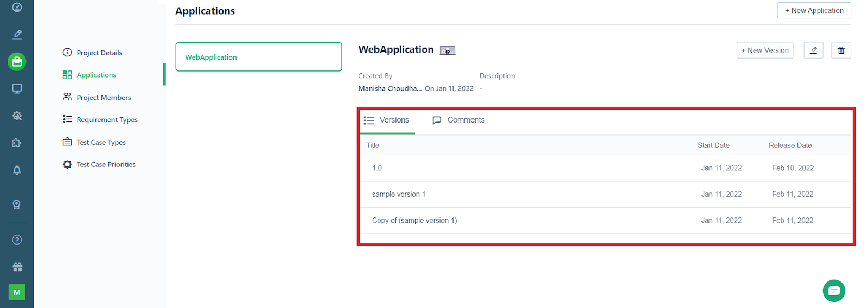Click the Applications page heading
The image size is (868, 308).
(x=205, y=11)
